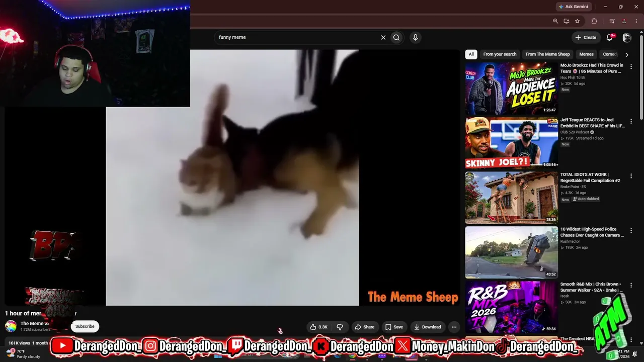Subscribe to The Meme Sheep channel
Image resolution: width=644 pixels, height=362 pixels.
pyautogui.click(x=85, y=326)
